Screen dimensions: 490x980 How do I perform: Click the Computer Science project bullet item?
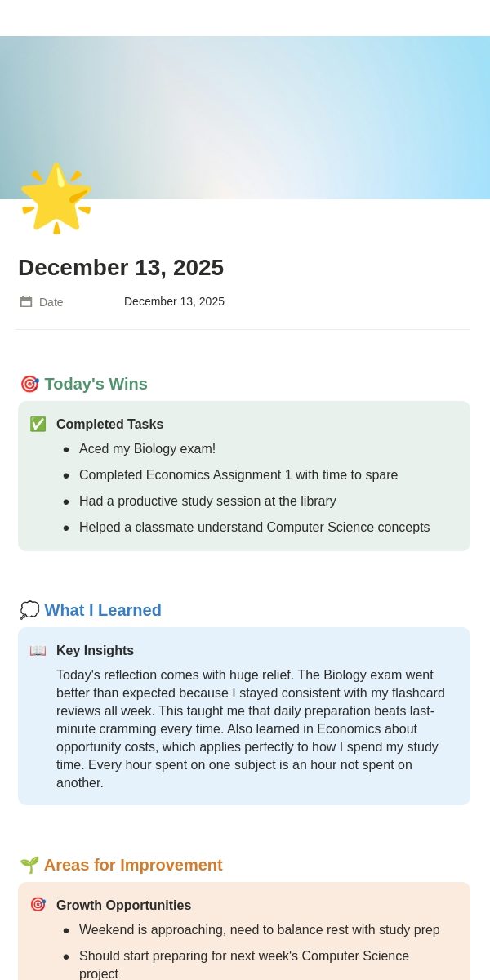click(x=244, y=964)
